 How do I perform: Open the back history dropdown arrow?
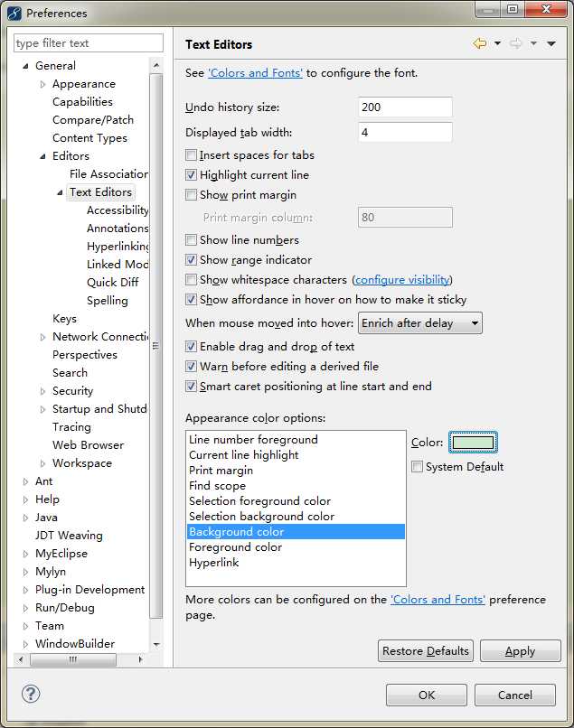click(497, 43)
